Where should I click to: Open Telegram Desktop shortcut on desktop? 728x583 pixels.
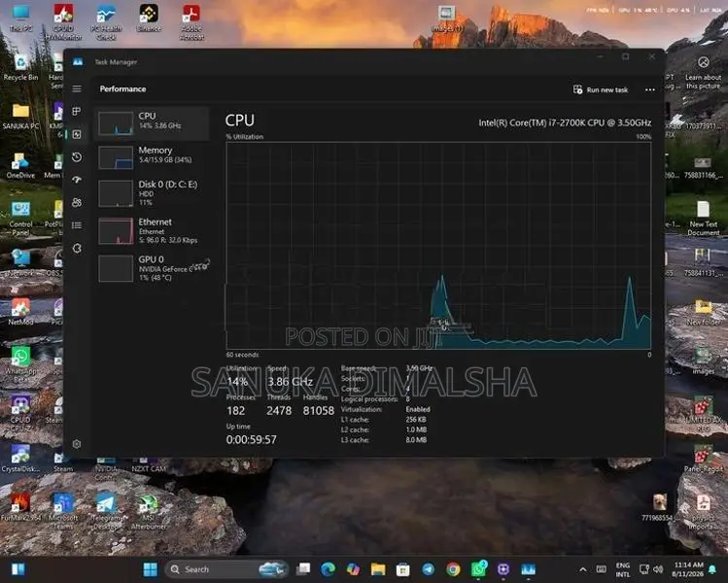click(x=106, y=511)
